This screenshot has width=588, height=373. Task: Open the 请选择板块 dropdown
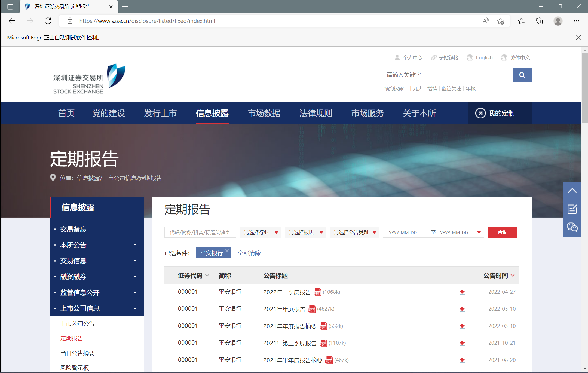tap(305, 233)
